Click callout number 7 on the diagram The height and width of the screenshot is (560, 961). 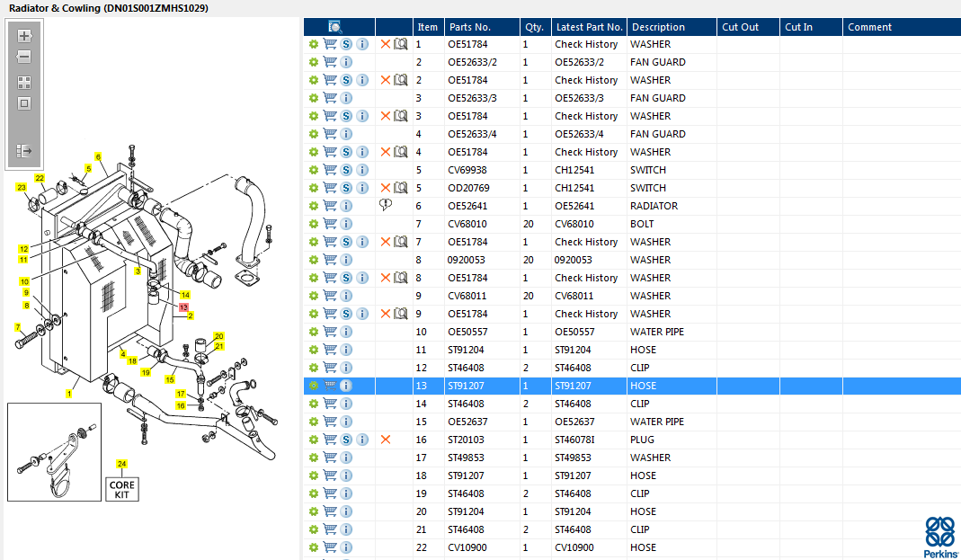click(x=18, y=327)
